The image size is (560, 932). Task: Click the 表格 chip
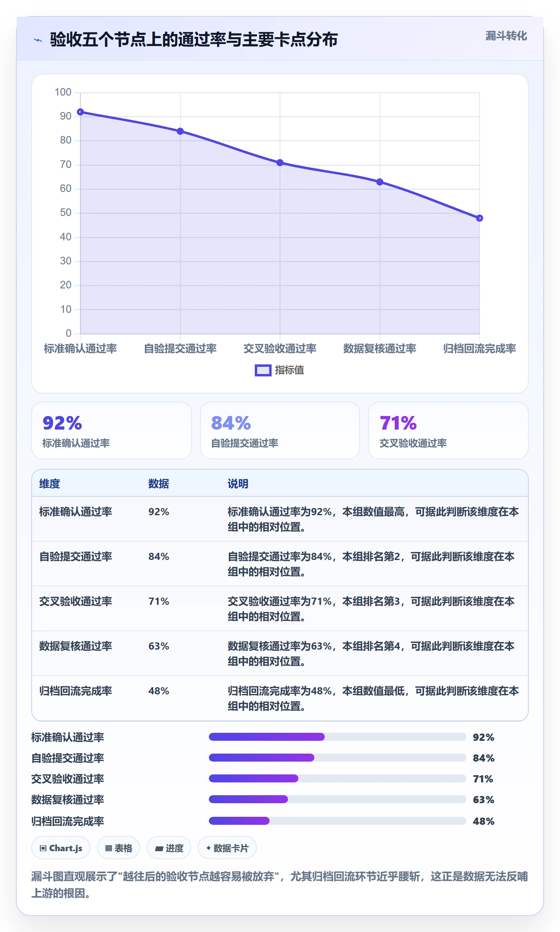pyautogui.click(x=118, y=848)
